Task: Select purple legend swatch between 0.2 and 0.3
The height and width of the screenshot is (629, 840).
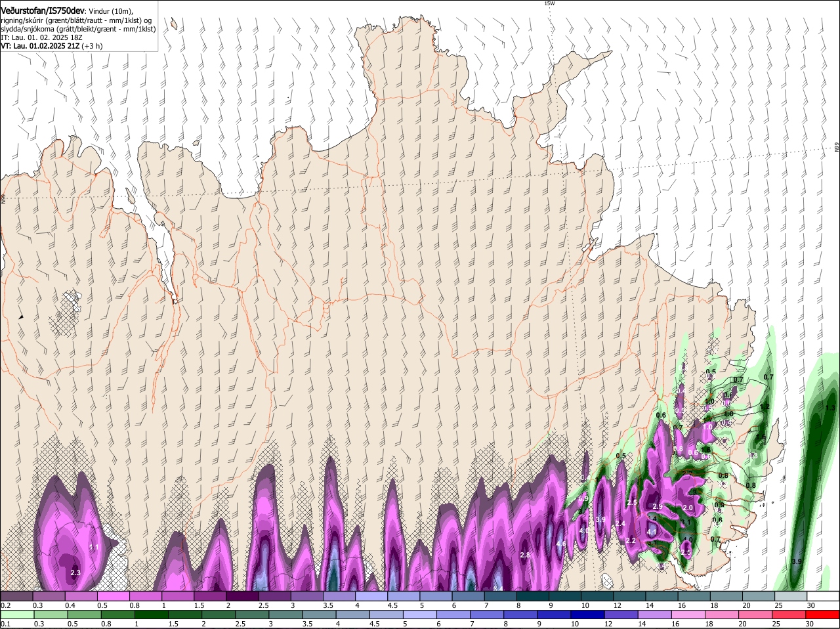Action: [16, 596]
